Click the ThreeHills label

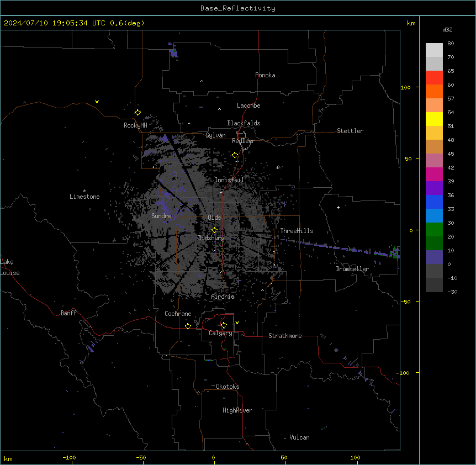click(297, 231)
